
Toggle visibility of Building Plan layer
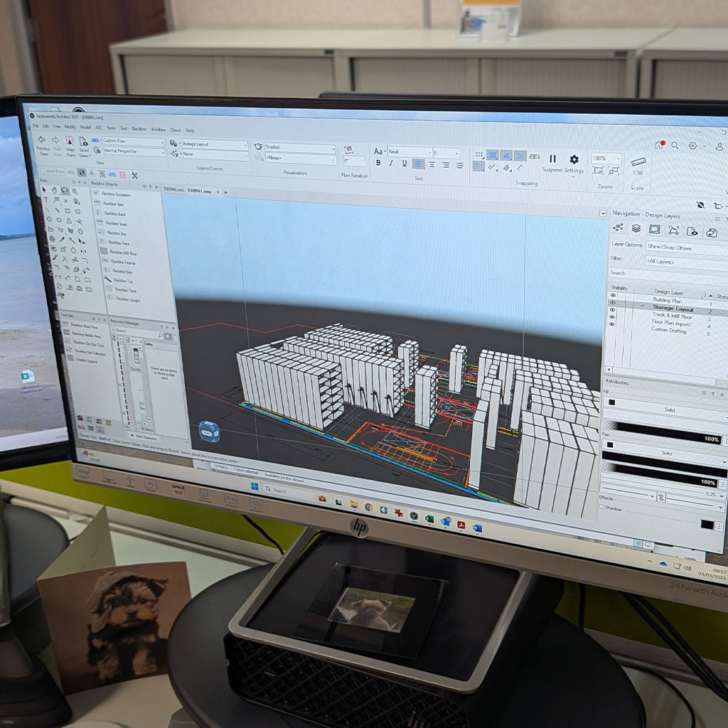(613, 295)
